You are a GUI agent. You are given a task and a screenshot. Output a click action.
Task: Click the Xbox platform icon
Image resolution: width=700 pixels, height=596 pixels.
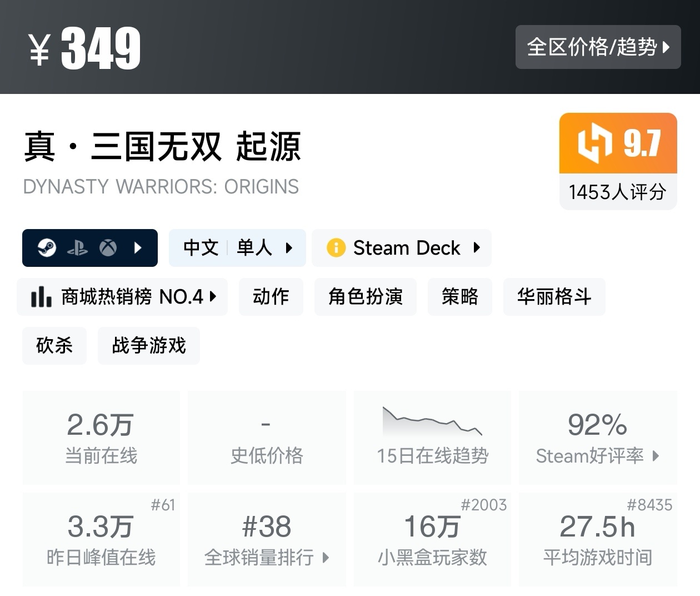[x=108, y=247]
